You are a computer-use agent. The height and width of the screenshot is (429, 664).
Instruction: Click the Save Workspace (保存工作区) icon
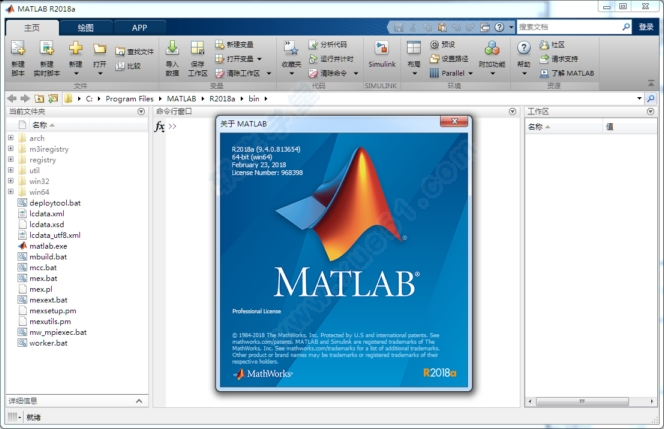(x=197, y=49)
